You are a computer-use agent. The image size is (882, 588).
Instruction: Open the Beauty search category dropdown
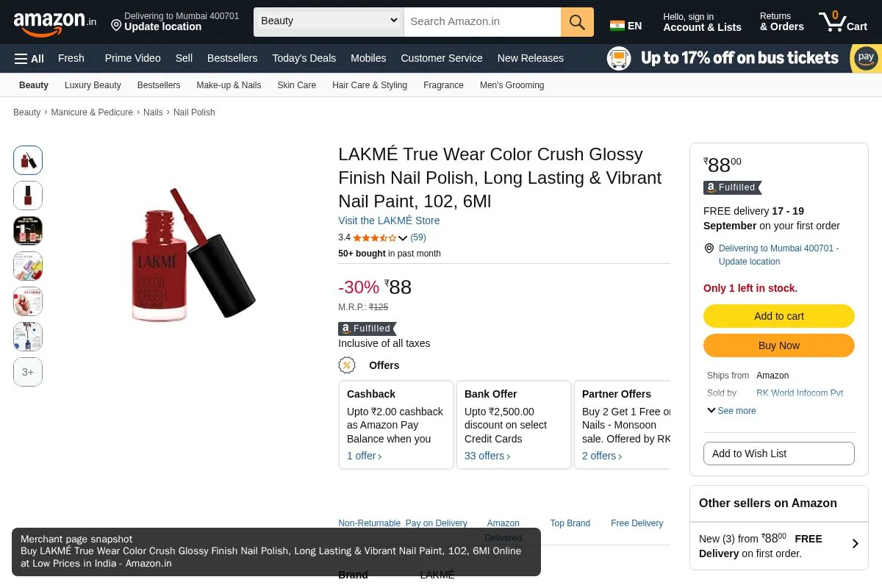(x=329, y=22)
